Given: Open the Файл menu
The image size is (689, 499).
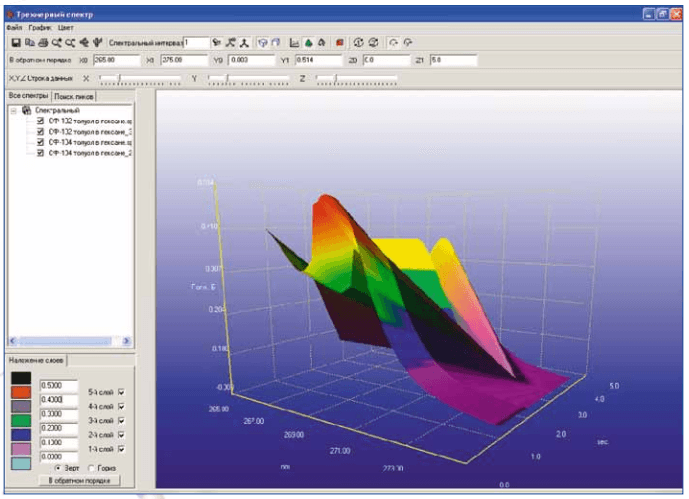Looking at the screenshot, I should (x=15, y=28).
